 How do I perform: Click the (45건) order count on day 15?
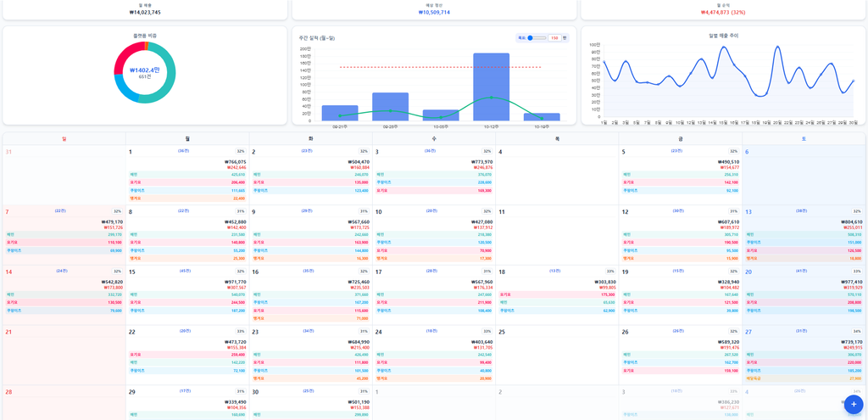coord(184,271)
